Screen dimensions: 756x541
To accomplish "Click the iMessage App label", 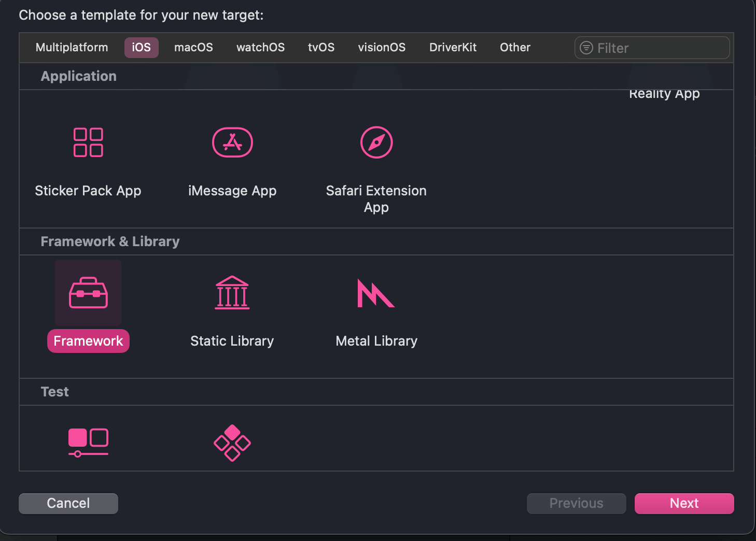I will (x=232, y=191).
